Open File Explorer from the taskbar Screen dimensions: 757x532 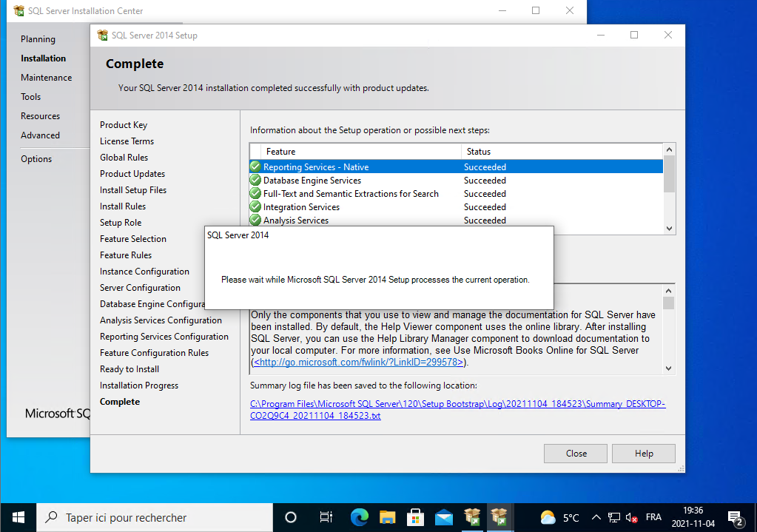pos(388,517)
